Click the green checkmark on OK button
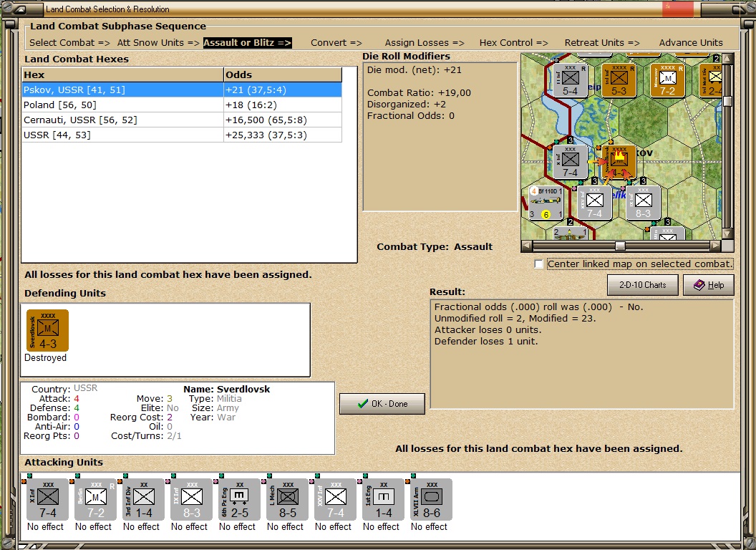The height and width of the screenshot is (550, 756). click(x=362, y=404)
